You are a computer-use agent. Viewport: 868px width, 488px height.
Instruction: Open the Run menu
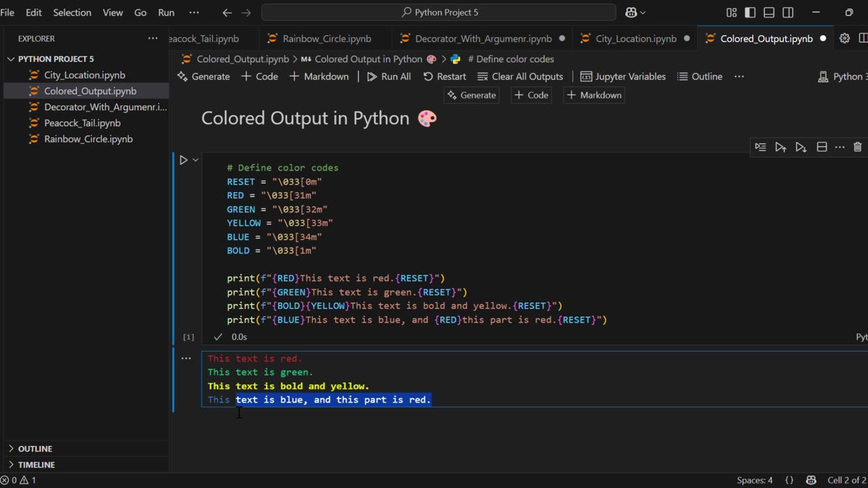click(x=166, y=12)
